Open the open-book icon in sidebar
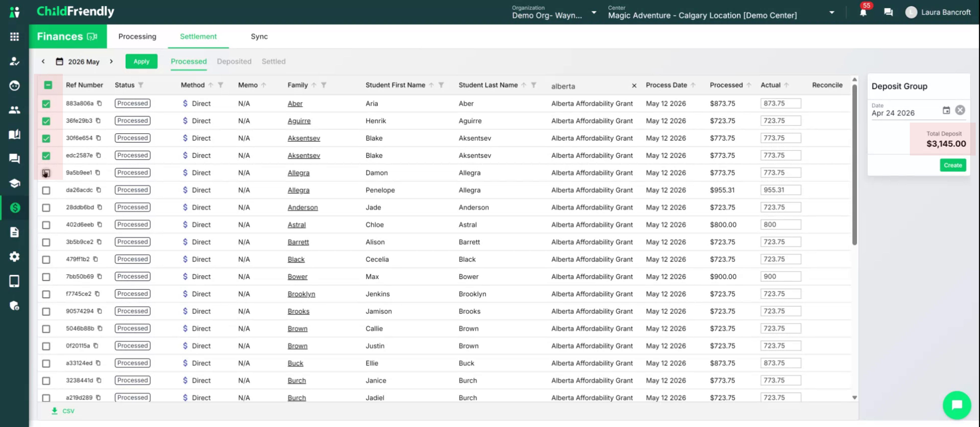Screen dimensions: 980x427 tap(14, 134)
